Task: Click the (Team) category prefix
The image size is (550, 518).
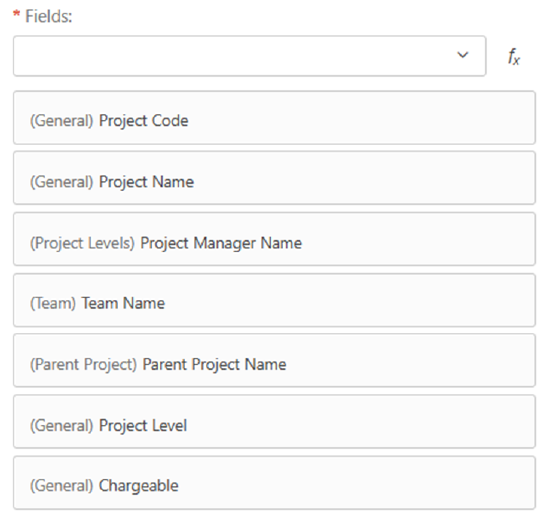Action: (53, 303)
